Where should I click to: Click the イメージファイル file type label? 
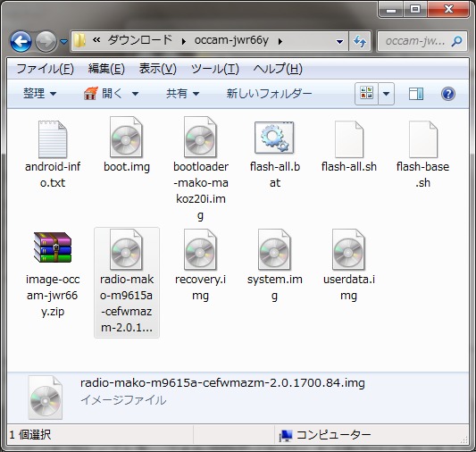coord(123,400)
